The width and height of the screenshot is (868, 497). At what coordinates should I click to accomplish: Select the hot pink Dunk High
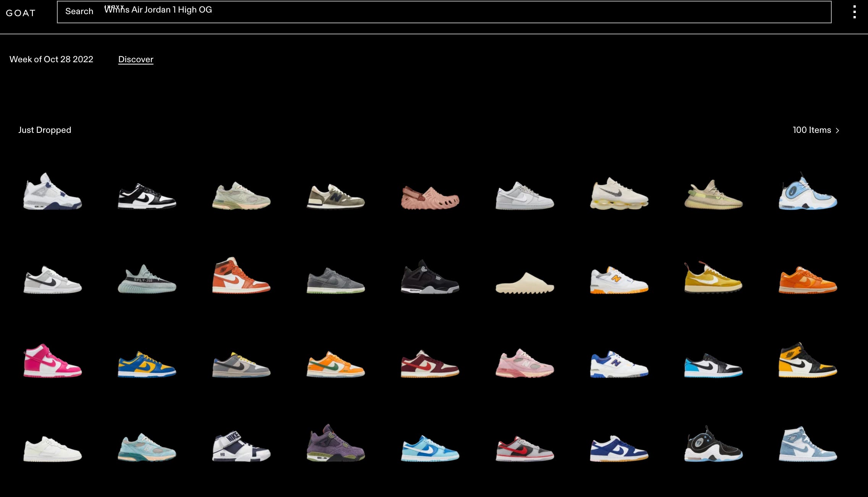(x=53, y=361)
